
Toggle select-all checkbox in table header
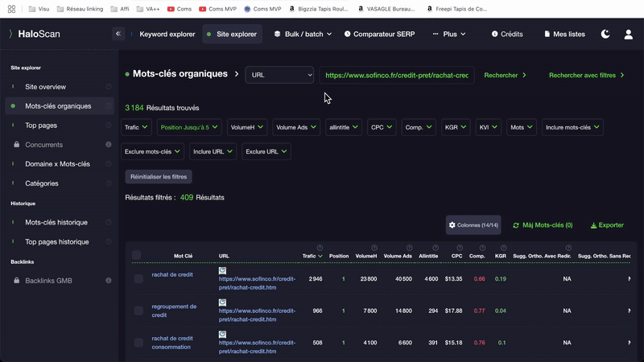click(x=136, y=255)
